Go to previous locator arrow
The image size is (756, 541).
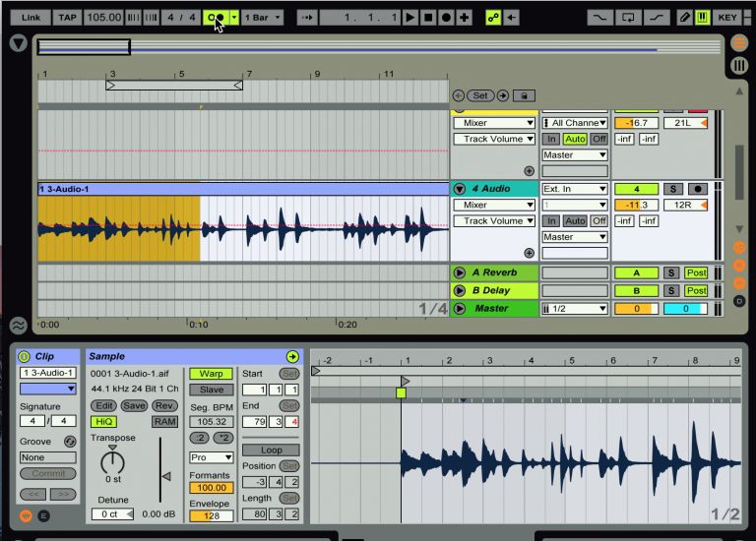point(458,95)
